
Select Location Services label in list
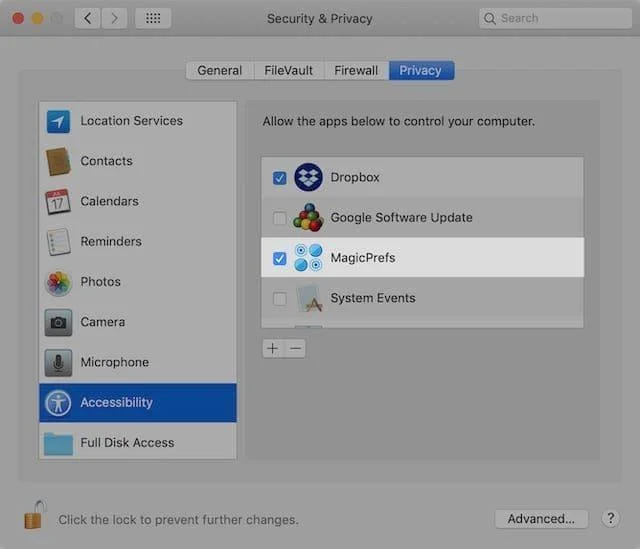[x=131, y=121]
